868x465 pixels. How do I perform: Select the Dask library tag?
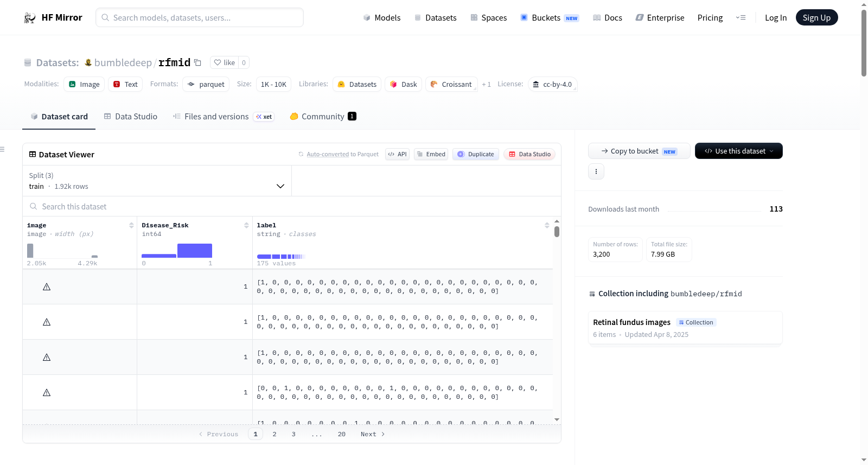point(403,84)
